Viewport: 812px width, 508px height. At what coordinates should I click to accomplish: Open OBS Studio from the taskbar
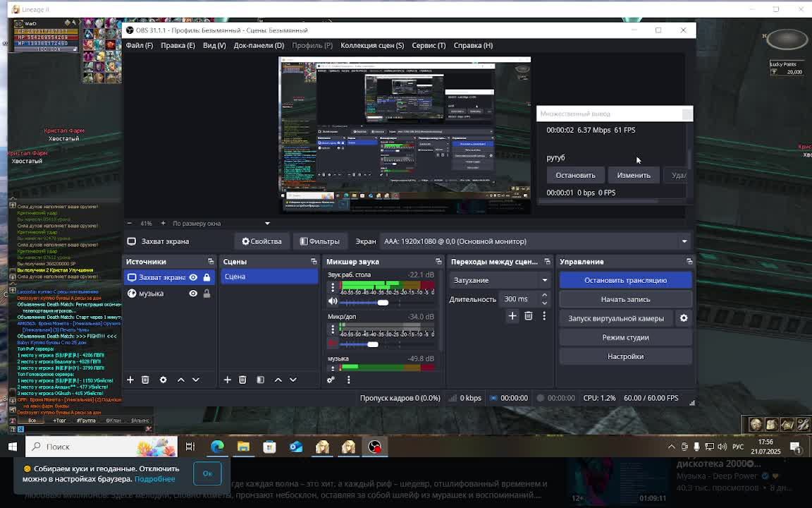tap(375, 447)
